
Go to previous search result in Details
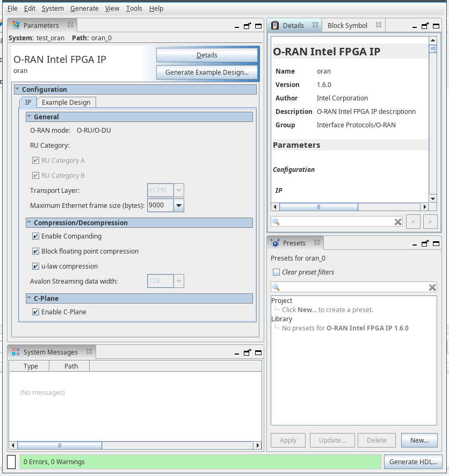(x=413, y=221)
